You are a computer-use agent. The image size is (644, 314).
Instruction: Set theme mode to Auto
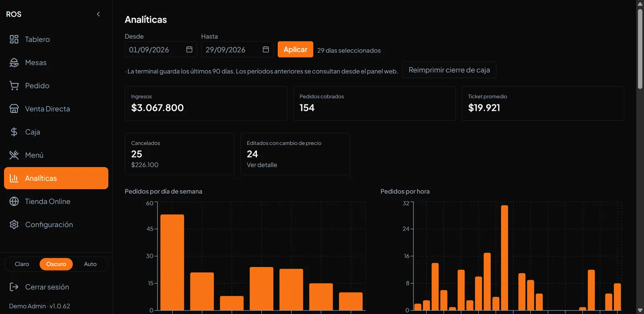90,264
